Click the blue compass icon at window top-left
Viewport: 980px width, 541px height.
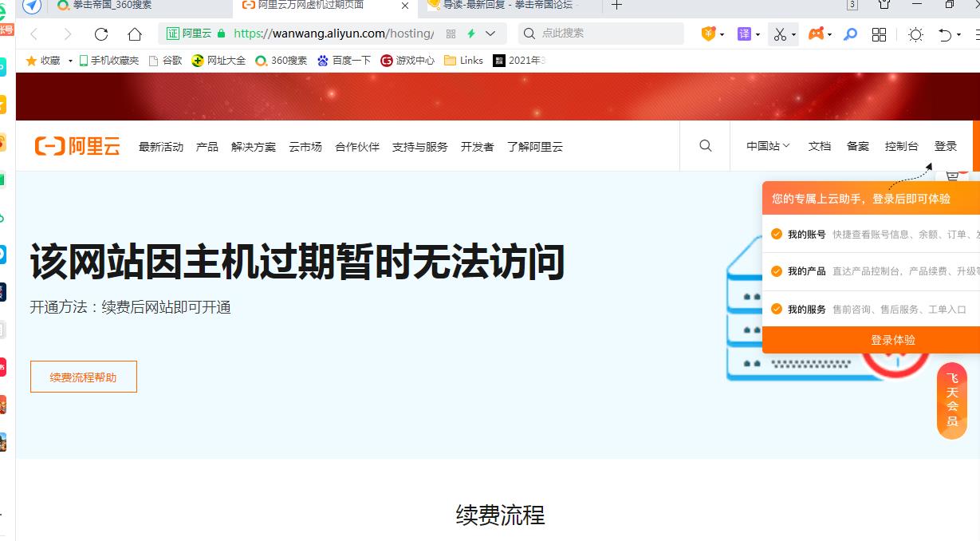31,6
